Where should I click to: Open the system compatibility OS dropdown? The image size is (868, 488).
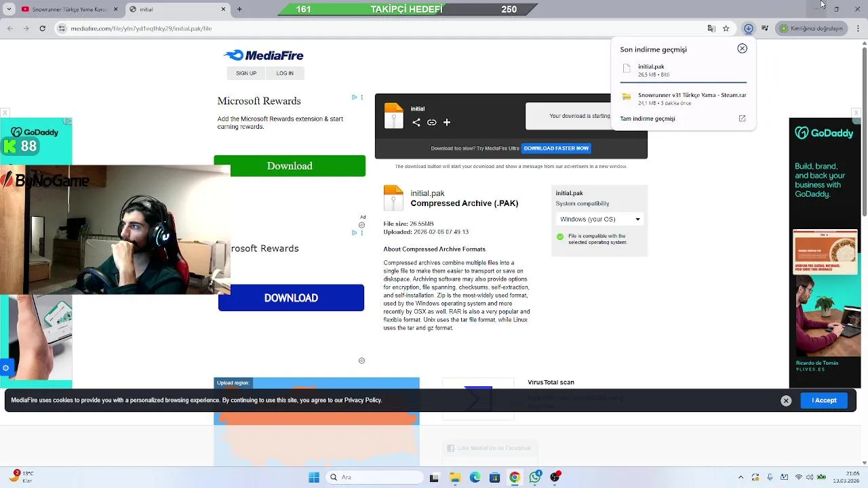(599, 219)
